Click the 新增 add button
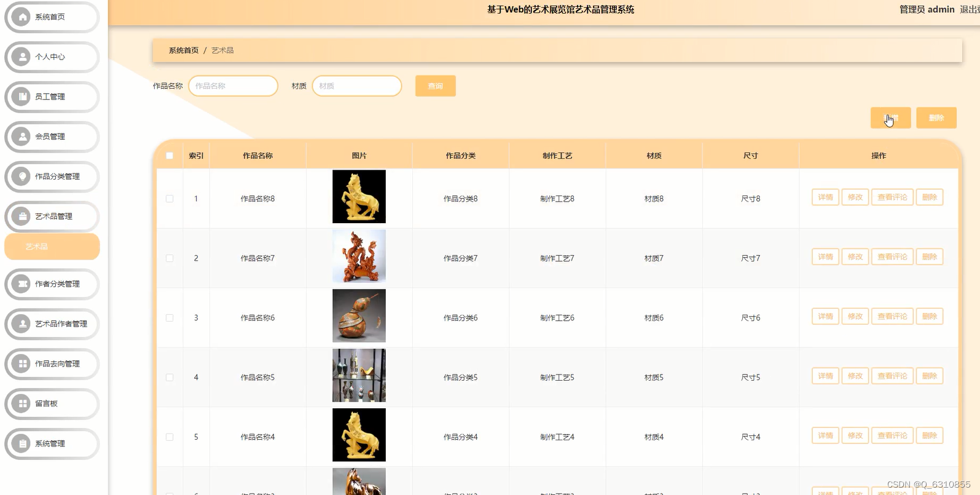This screenshot has height=495, width=980. coord(891,118)
